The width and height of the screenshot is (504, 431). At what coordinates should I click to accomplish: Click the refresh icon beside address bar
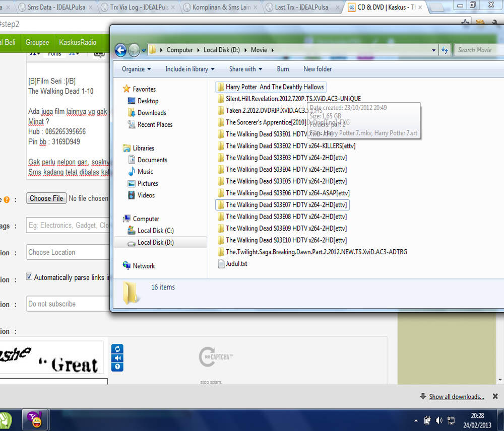[x=445, y=50]
